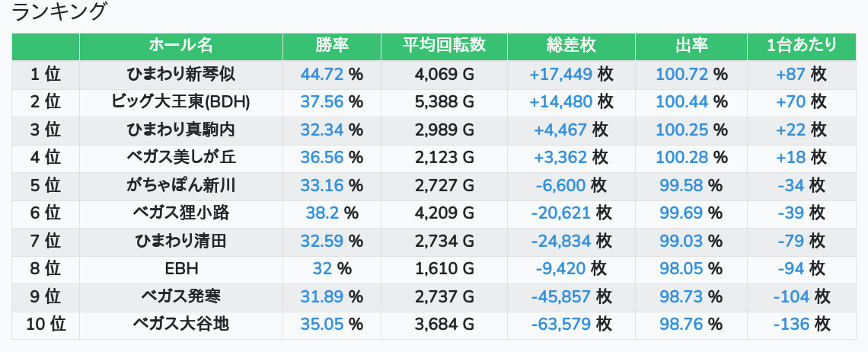This screenshot has width=868, height=352.
Task: Click the 平均回転数 column header
Action: 444,46
